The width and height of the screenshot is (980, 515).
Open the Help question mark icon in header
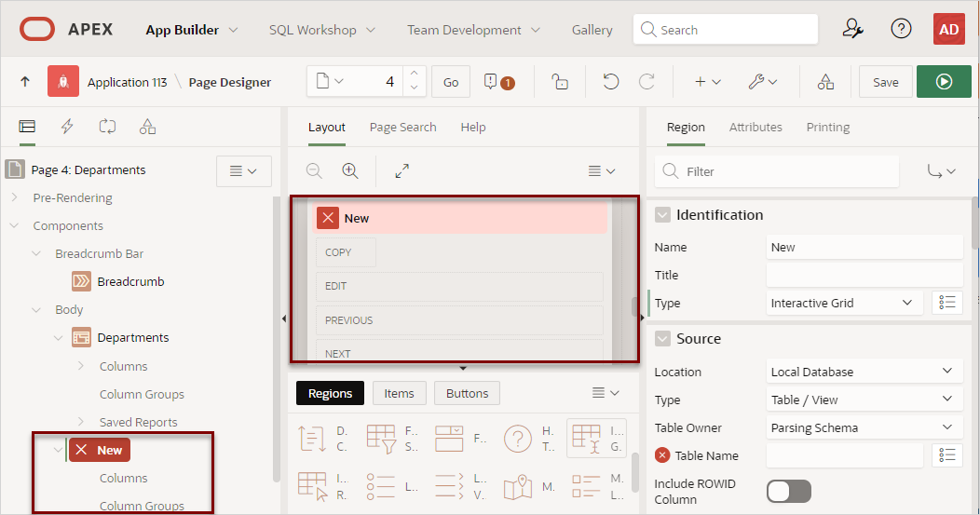click(x=901, y=29)
